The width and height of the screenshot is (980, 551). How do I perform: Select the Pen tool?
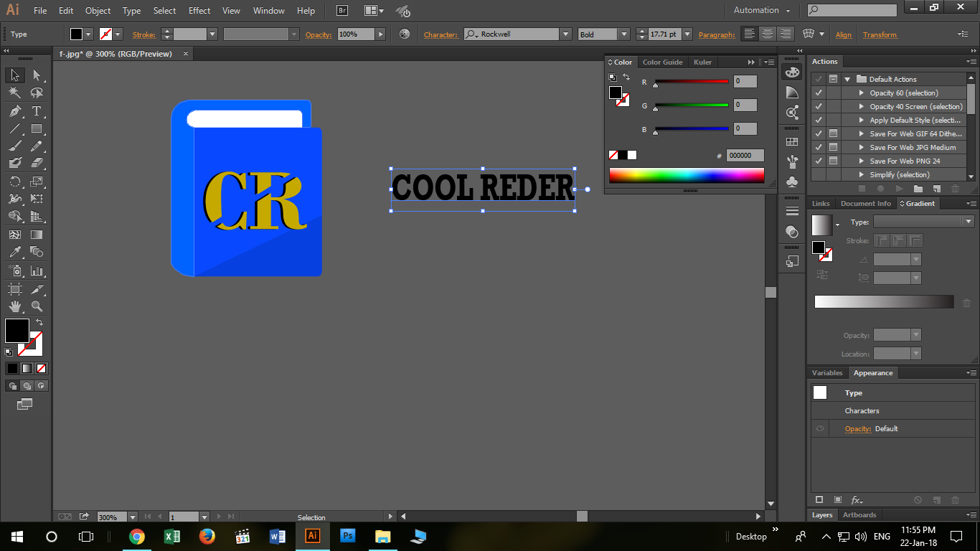[14, 111]
